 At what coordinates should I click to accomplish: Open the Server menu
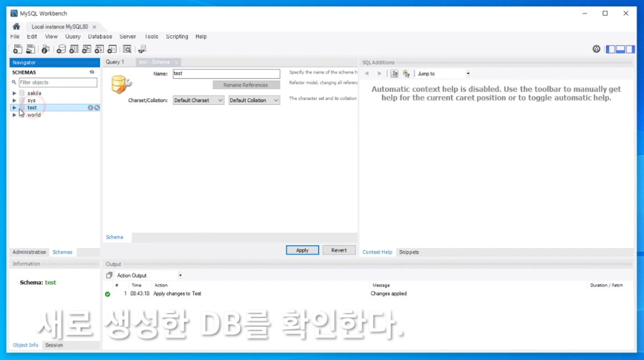[127, 36]
